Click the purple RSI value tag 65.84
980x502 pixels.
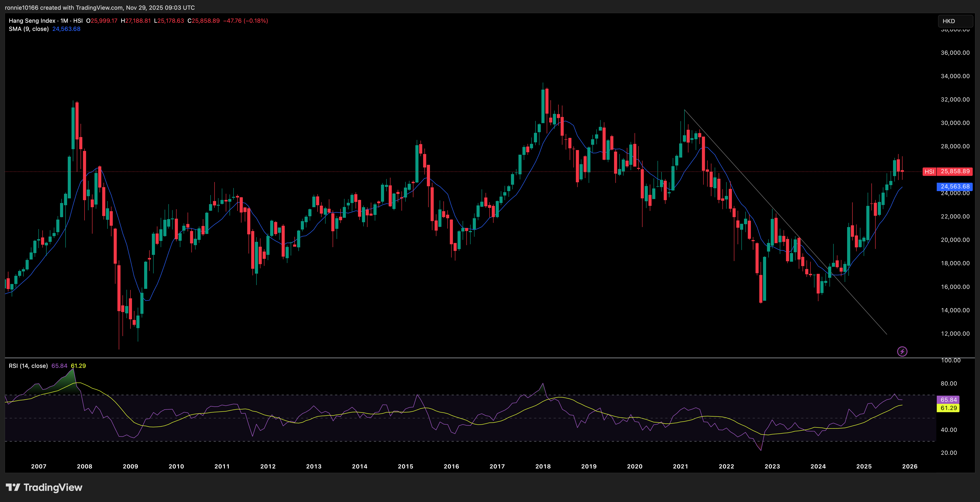[x=948, y=400]
